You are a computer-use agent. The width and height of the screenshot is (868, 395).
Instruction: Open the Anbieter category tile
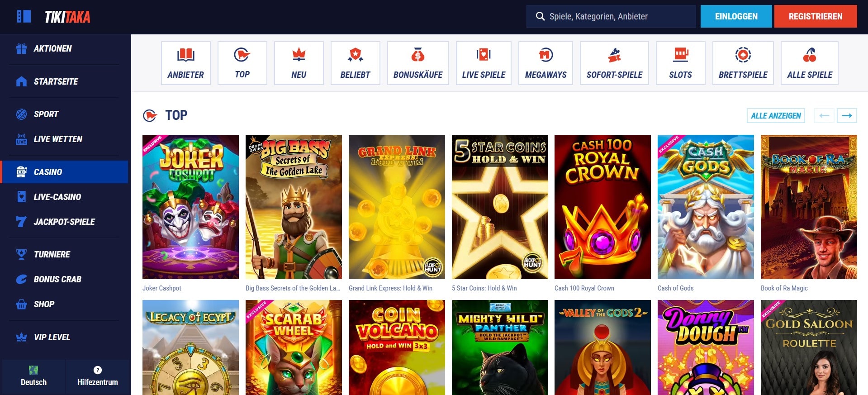[186, 63]
